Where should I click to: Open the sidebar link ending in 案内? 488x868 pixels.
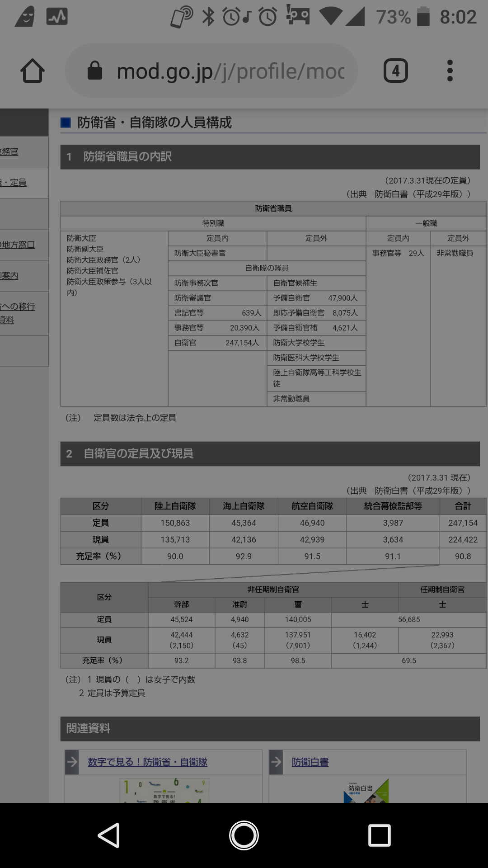pyautogui.click(x=9, y=275)
